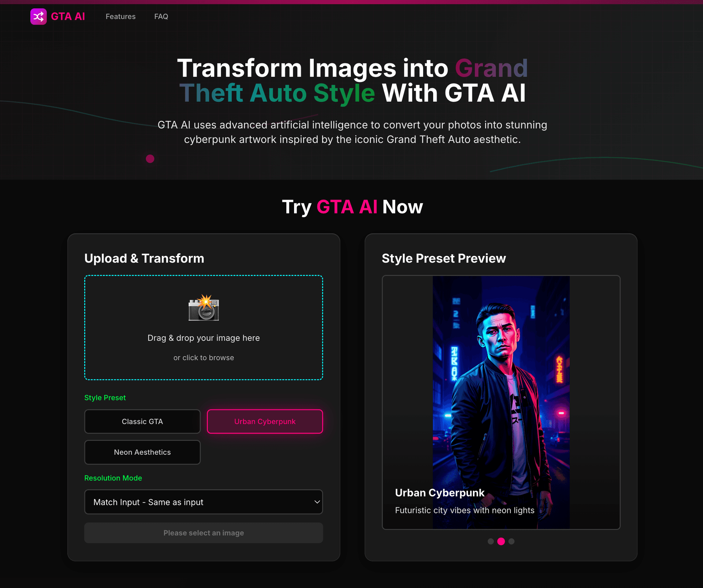The image size is (703, 588).
Task: Choose the Classic GTA style preset
Action: pos(142,421)
